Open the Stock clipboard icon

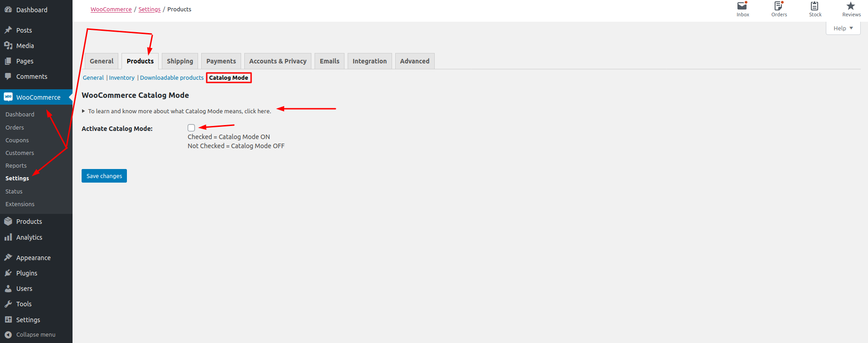pyautogui.click(x=815, y=6)
